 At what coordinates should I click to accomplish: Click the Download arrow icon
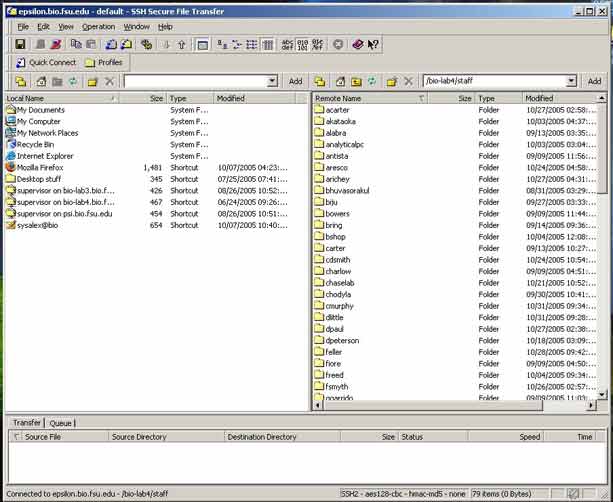click(167, 45)
